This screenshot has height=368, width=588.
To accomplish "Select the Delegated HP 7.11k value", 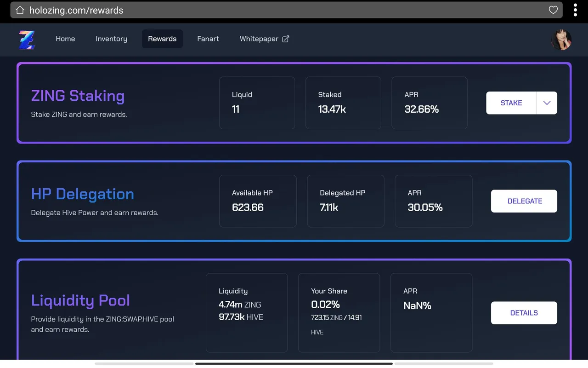I will (329, 207).
